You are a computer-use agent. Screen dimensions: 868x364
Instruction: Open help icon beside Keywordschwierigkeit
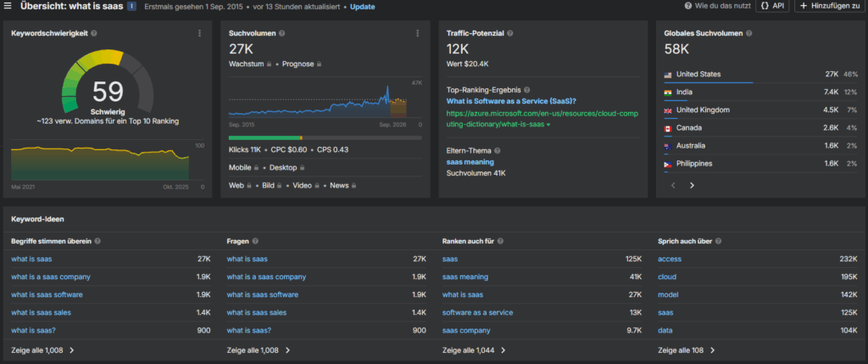pyautogui.click(x=93, y=33)
